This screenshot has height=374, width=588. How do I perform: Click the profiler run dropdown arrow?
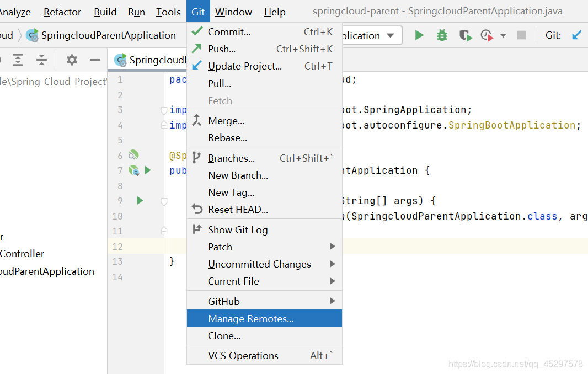pos(503,35)
